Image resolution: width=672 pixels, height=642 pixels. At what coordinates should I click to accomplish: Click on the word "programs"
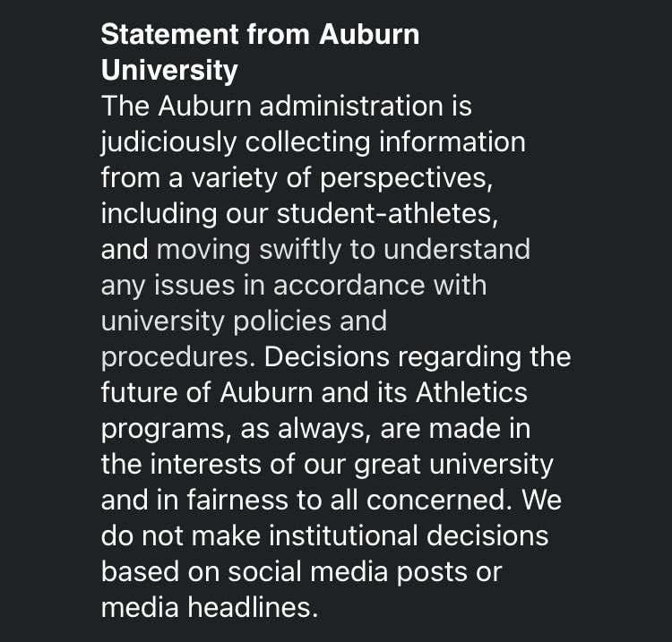click(x=163, y=431)
